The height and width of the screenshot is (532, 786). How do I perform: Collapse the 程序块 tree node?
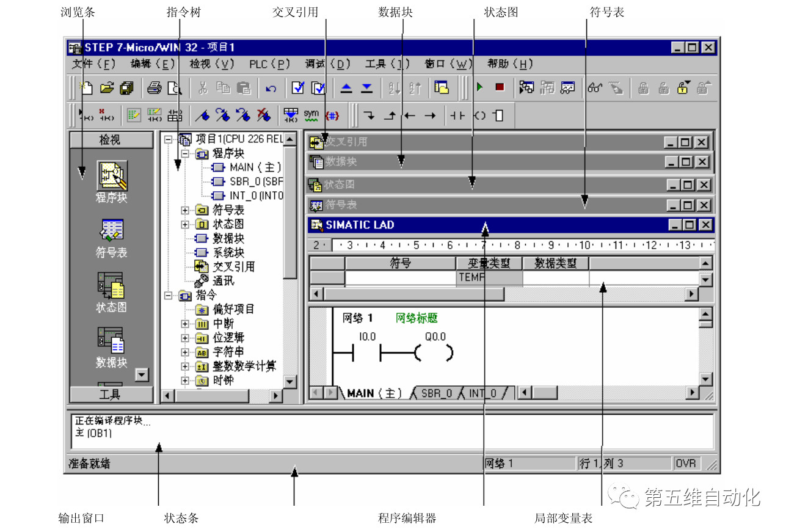click(185, 154)
